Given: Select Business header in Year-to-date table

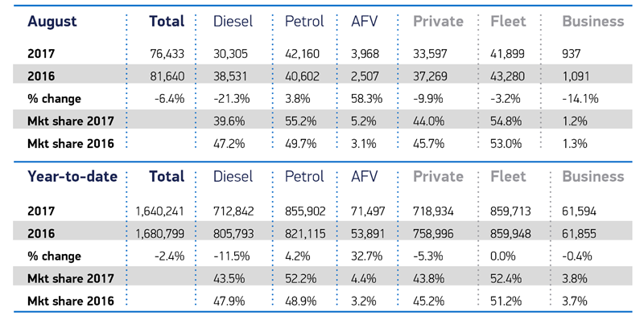Looking at the screenshot, I should [x=593, y=176].
